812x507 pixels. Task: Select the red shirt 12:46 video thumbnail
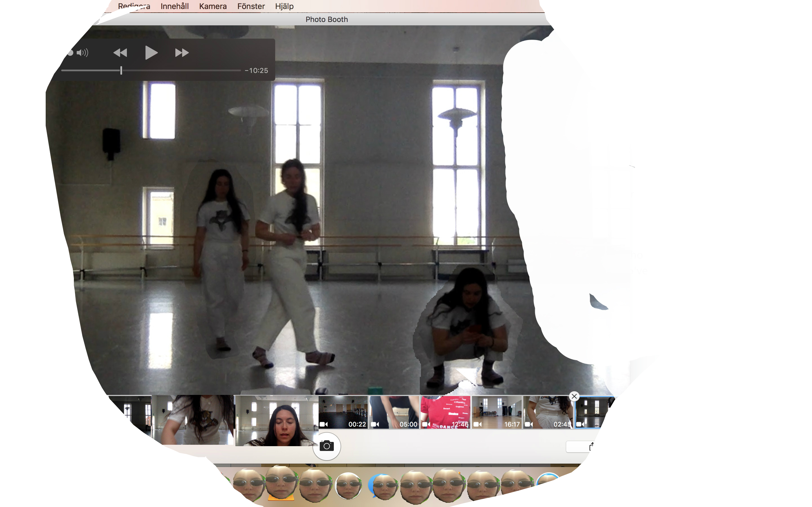point(445,412)
